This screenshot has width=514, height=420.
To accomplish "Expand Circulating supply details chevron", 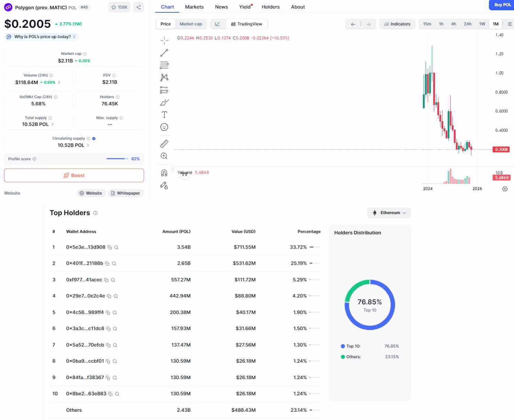I will (x=88, y=145).
